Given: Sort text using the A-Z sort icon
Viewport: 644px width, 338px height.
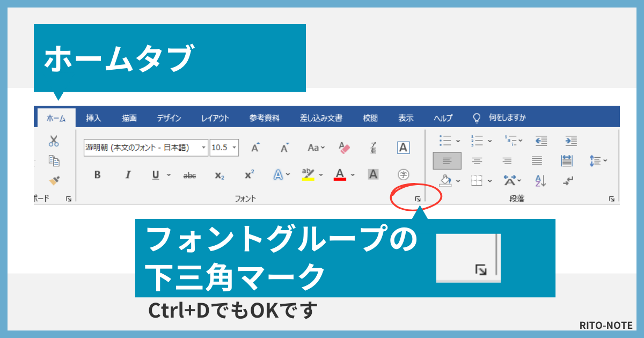Looking at the screenshot, I should click(540, 181).
